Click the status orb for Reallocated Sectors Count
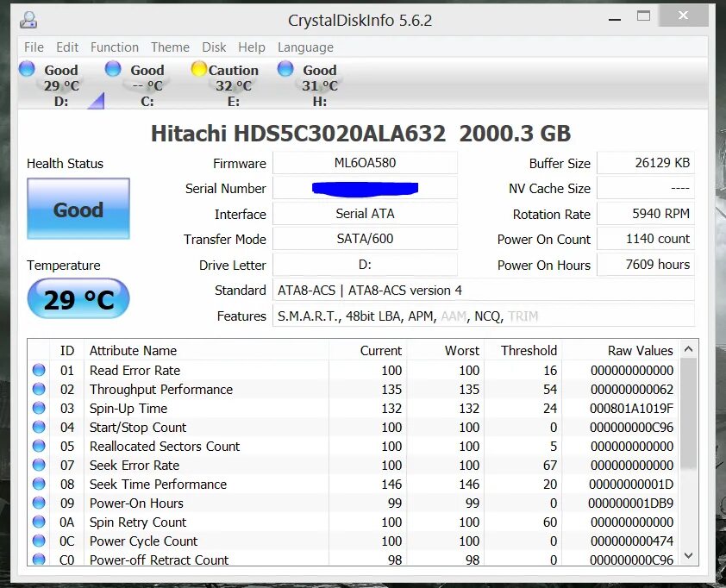Image resolution: width=726 pixels, height=588 pixels. [39, 446]
